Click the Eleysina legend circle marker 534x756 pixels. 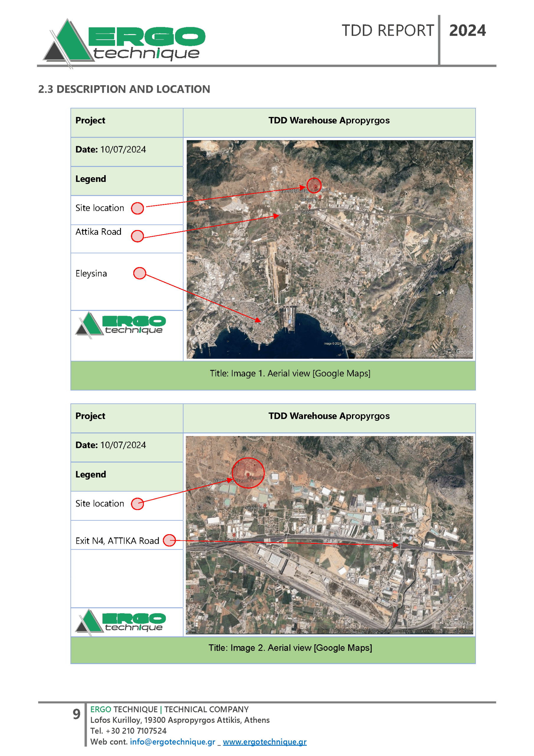(140, 273)
